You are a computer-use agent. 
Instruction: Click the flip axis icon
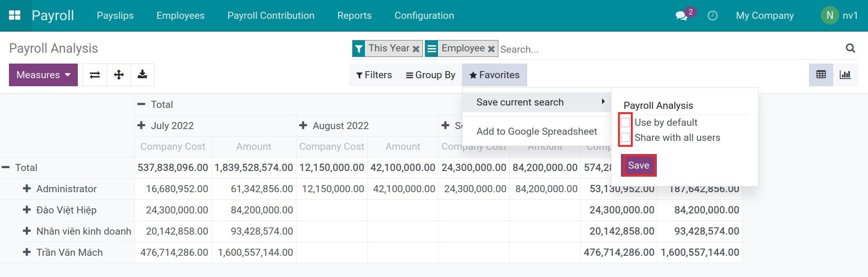95,75
